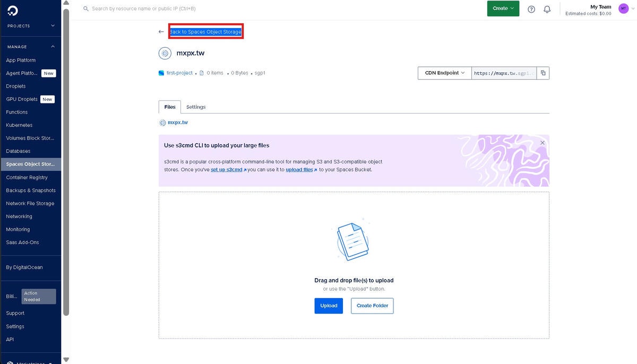Open the Create dropdown button
Image resolution: width=637 pixels, height=364 pixels.
pyautogui.click(x=503, y=8)
